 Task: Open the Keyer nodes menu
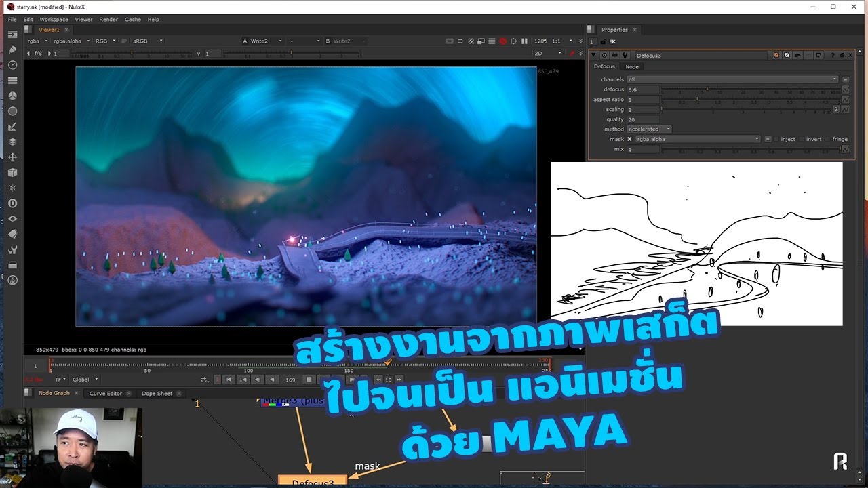(12, 127)
